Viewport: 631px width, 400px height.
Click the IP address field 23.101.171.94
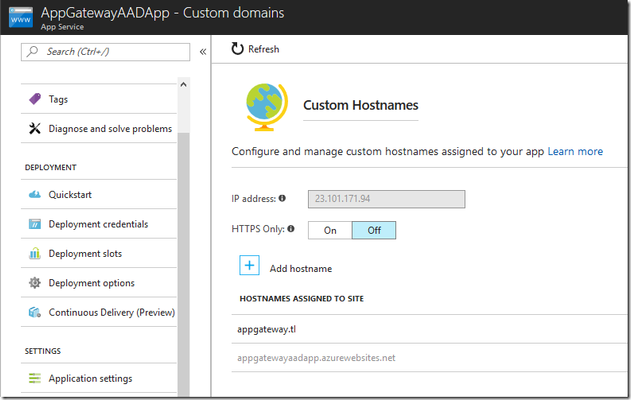[x=386, y=199]
